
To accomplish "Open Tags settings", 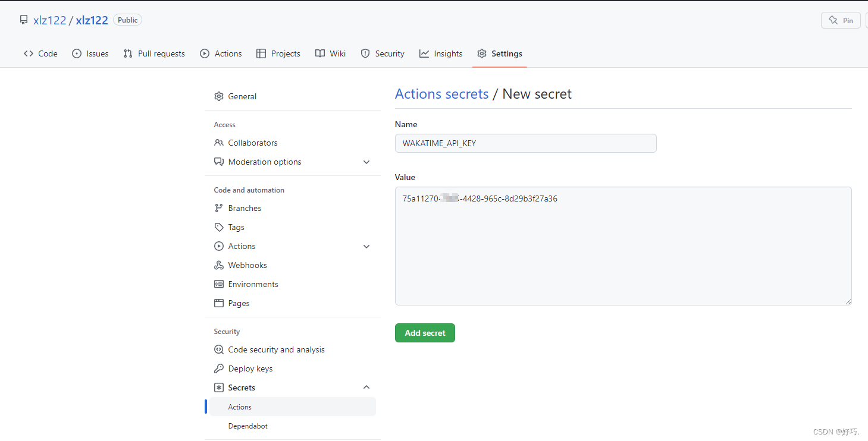I will click(x=293, y=227).
